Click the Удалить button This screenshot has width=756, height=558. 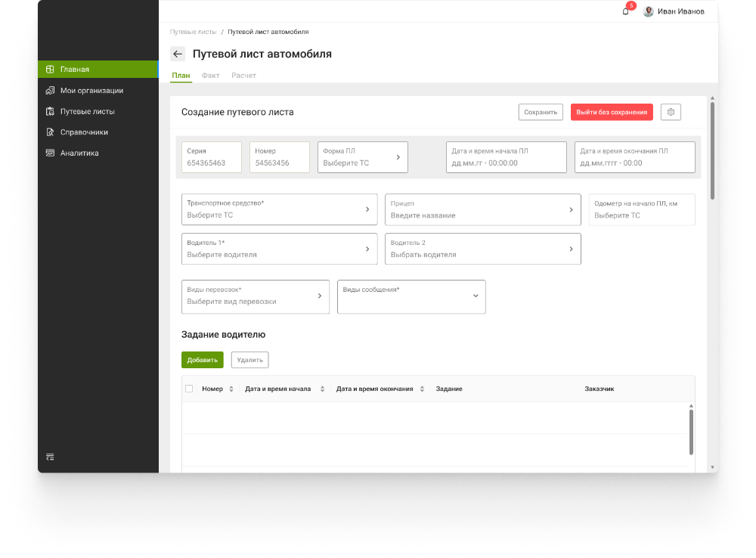[249, 360]
